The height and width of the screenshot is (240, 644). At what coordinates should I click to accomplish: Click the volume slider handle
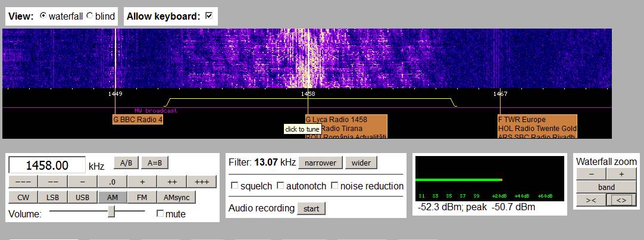click(111, 211)
